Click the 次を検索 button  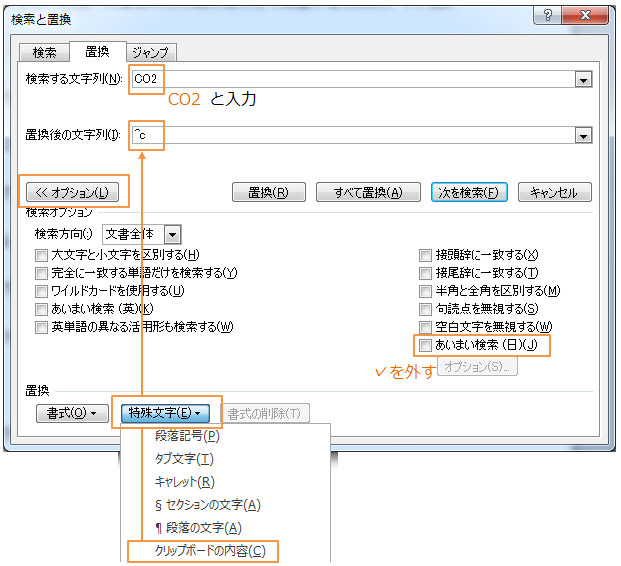point(469,192)
